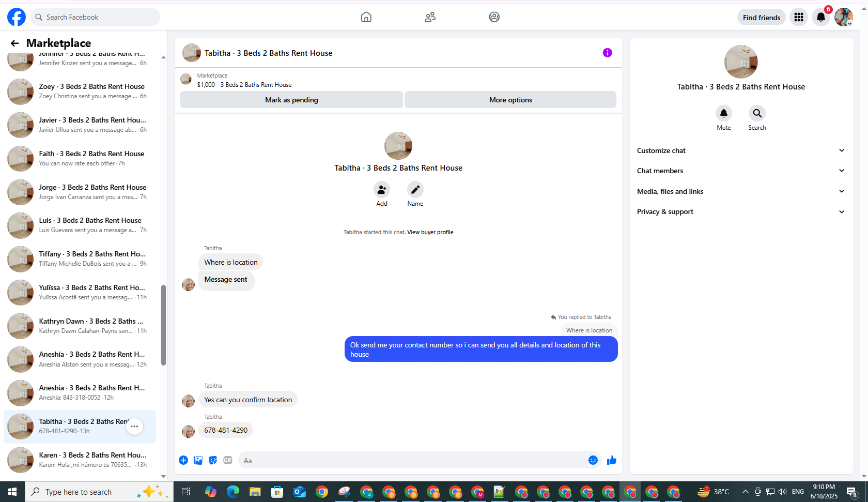Click the blue 'Ok send me your contact number' message
The height and width of the screenshot is (502, 868).
(x=481, y=349)
